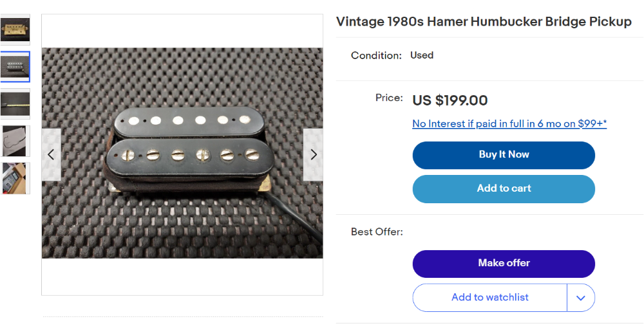Viewport: 644px width, 328px height.
Task: Open the watchlist dropdown chevron
Action: pos(581,298)
